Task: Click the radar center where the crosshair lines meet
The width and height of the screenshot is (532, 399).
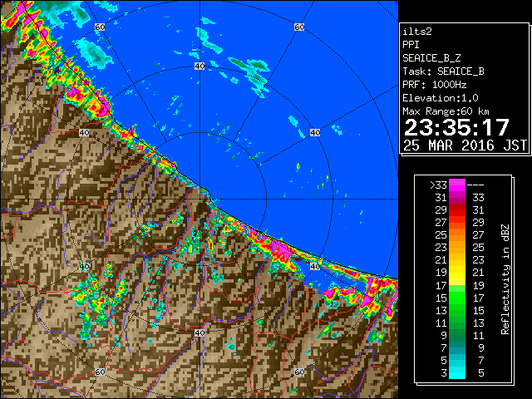Action: click(199, 199)
